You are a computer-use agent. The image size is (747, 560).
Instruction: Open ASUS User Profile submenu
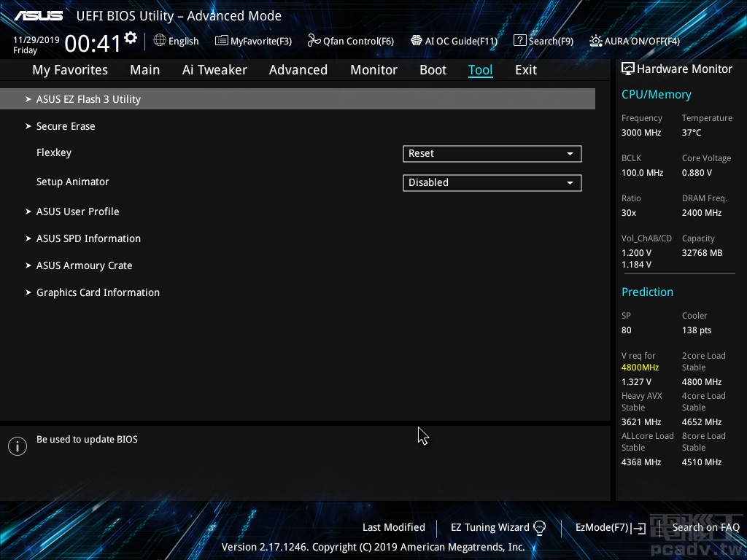coord(77,211)
